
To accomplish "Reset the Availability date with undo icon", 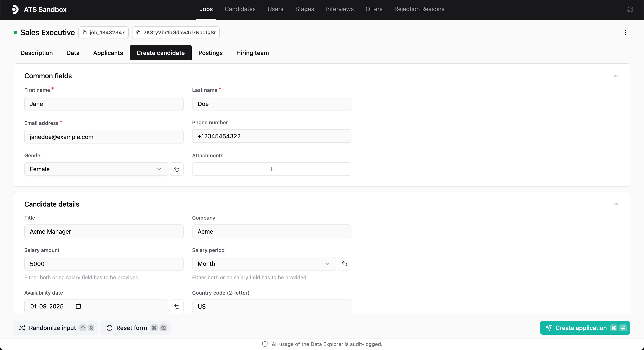I will (177, 306).
